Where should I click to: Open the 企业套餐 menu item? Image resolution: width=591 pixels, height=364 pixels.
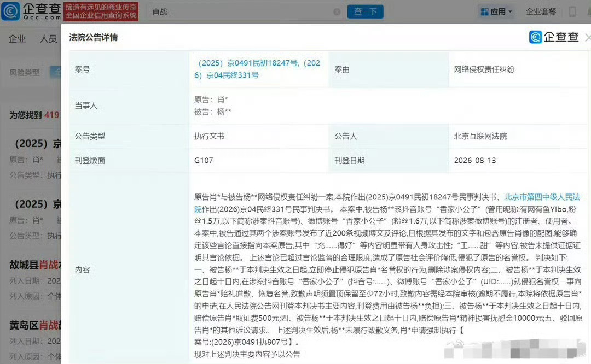tap(541, 11)
